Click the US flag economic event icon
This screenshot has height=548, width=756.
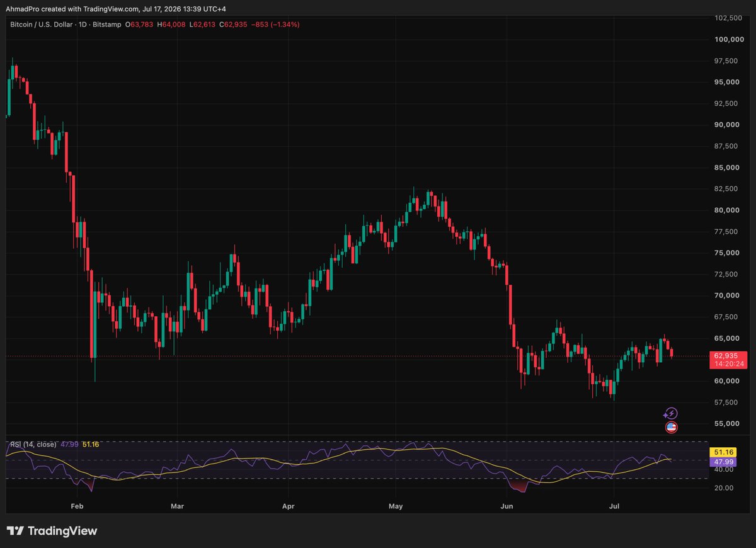coord(671,428)
